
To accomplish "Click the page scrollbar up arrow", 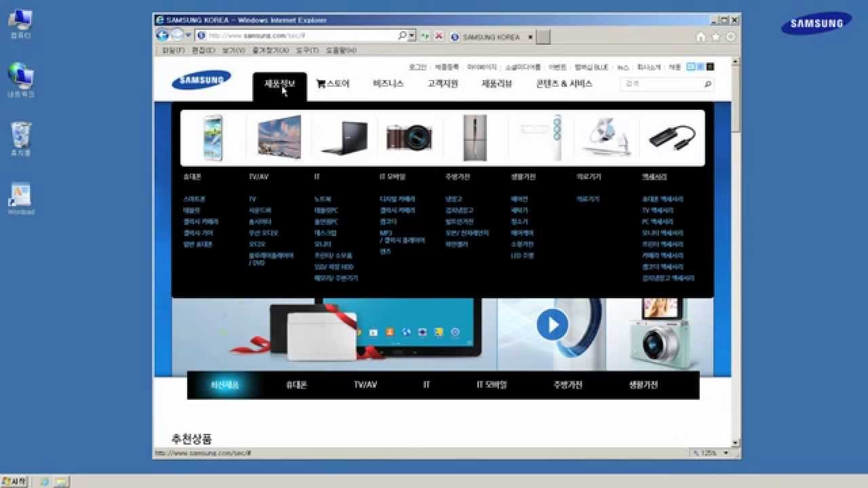I will (x=736, y=62).
